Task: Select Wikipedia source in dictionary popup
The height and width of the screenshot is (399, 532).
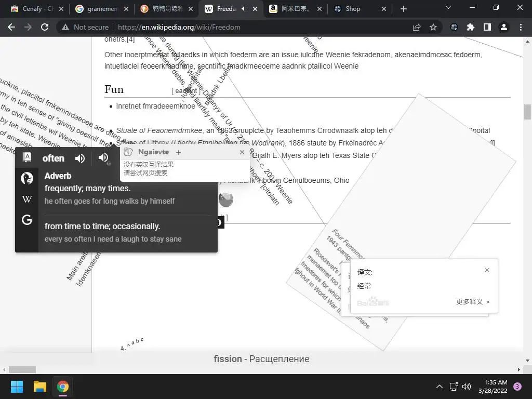Action: [x=27, y=199]
